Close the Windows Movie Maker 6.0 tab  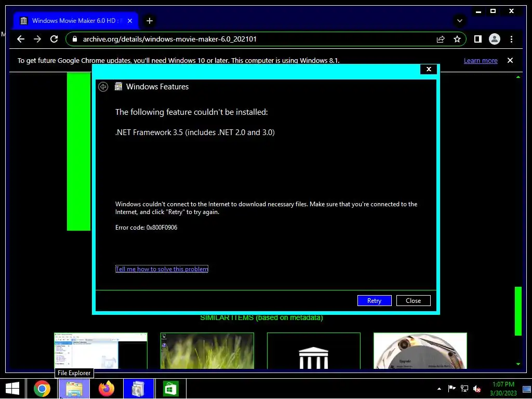point(129,21)
